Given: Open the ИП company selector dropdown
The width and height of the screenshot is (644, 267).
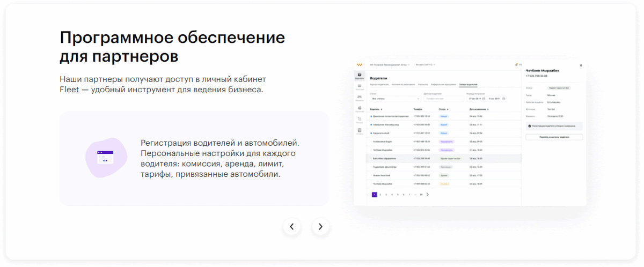Looking at the screenshot, I should (x=390, y=65).
